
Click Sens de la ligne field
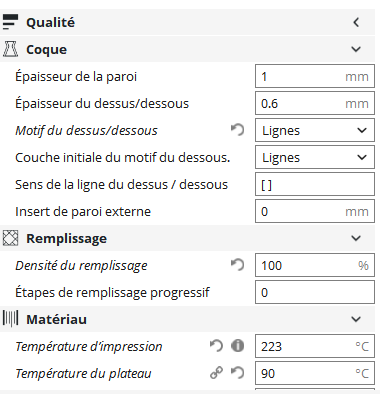[x=315, y=184]
